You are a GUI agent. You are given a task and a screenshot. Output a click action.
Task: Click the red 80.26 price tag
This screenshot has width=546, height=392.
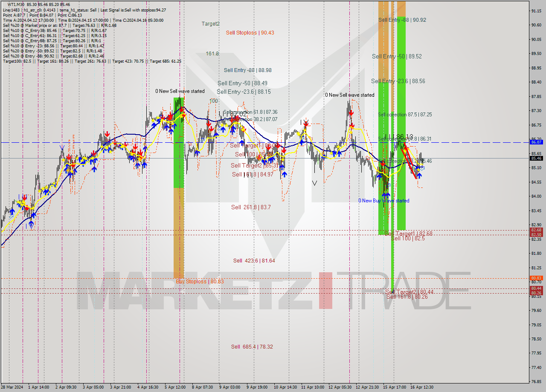(536, 293)
